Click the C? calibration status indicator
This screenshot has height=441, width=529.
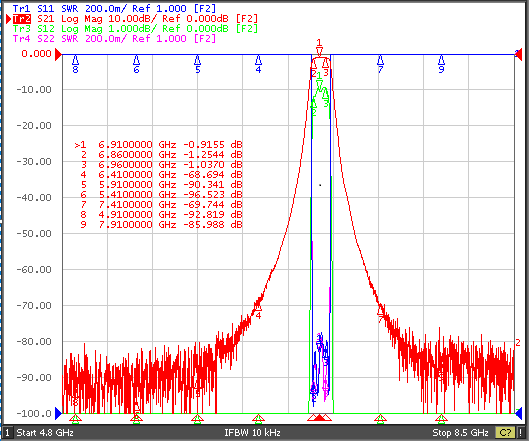point(505,432)
